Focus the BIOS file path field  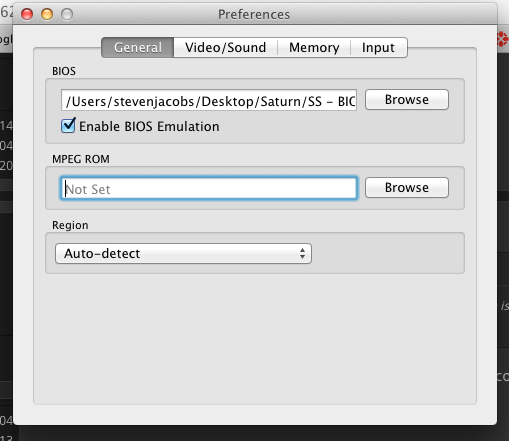[209, 100]
